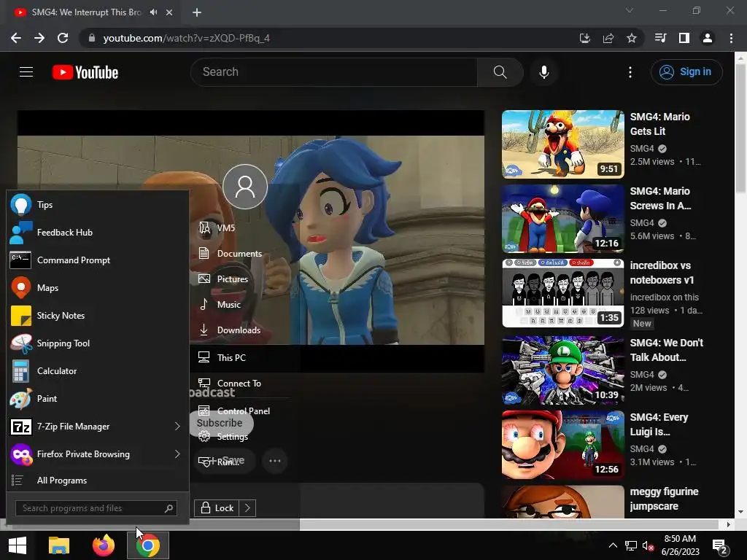Image resolution: width=747 pixels, height=560 pixels.
Task: Open Firefox from taskbar
Action: 104,545
